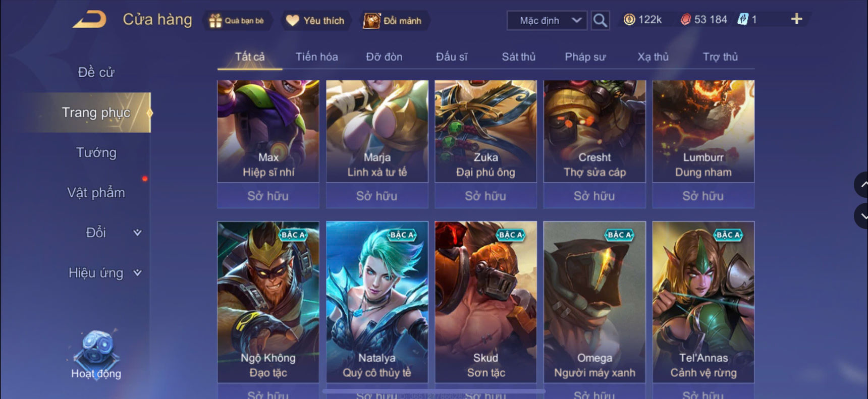The width and height of the screenshot is (868, 399).
Task: Open the Yêu thích heart favorites
Action: (292, 20)
